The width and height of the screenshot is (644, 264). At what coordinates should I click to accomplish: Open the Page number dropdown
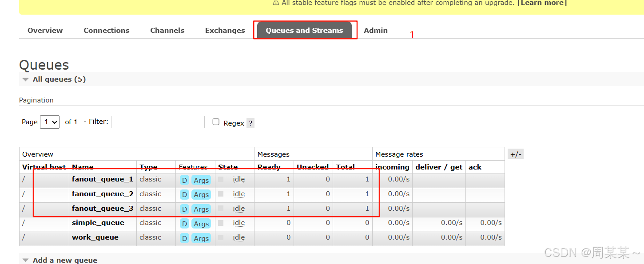[x=50, y=122]
